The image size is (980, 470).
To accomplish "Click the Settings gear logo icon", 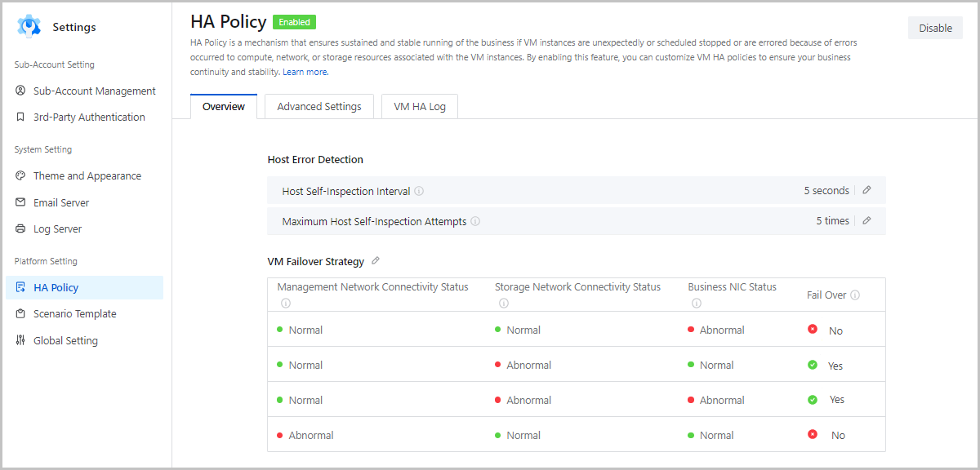I will point(29,27).
